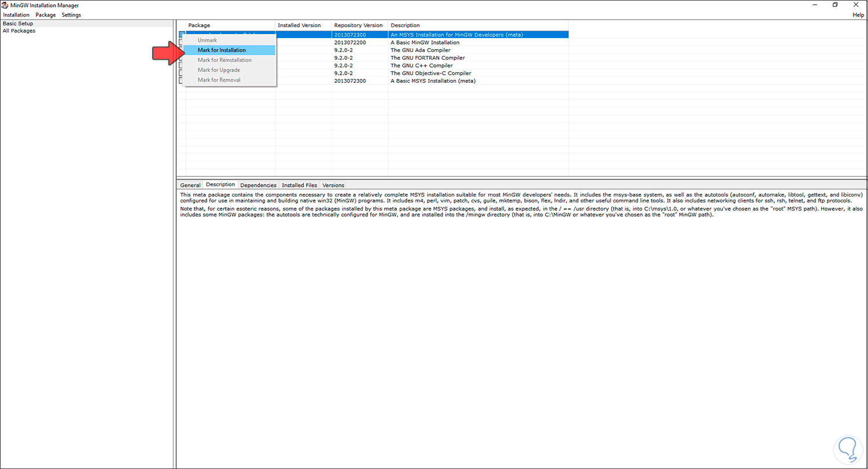Viewport: 868px width, 469px height.
Task: Select All Packages in the left pane
Action: [19, 31]
